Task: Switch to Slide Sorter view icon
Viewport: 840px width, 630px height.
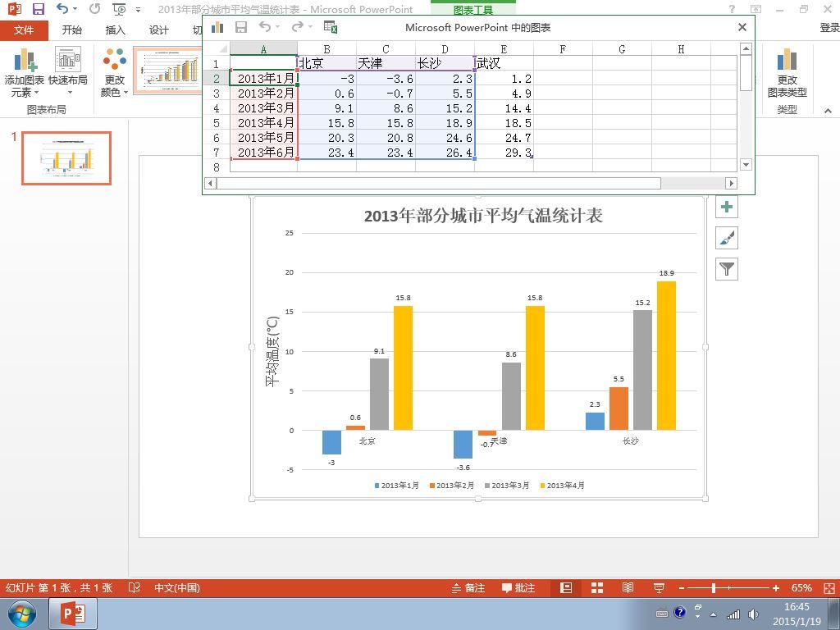Action: pyautogui.click(x=597, y=587)
